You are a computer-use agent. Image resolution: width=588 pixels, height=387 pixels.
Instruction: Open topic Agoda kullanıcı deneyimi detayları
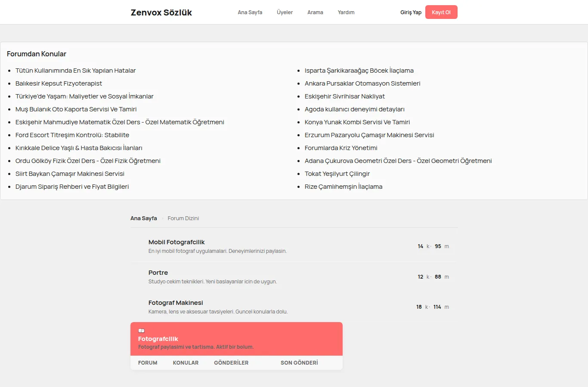[355, 109]
